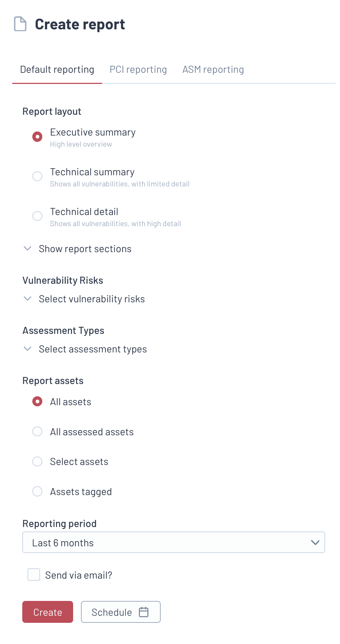
Task: Click the chevron icon beside Show report sections
Action: [27, 248]
